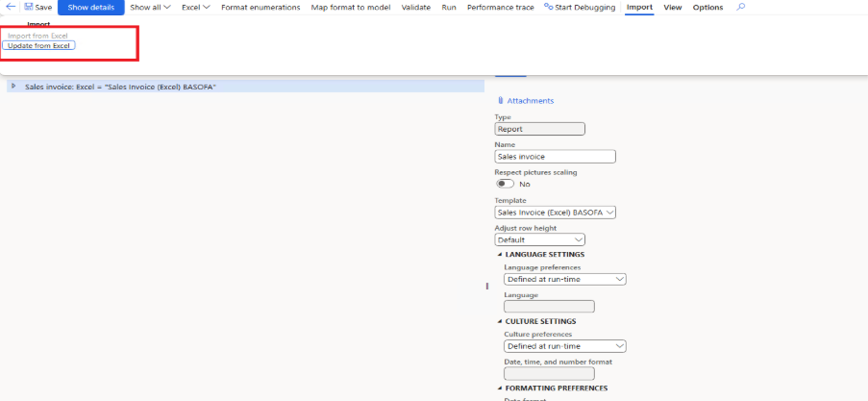868x401 pixels.
Task: Click the Start Debugging icon
Action: tap(548, 7)
